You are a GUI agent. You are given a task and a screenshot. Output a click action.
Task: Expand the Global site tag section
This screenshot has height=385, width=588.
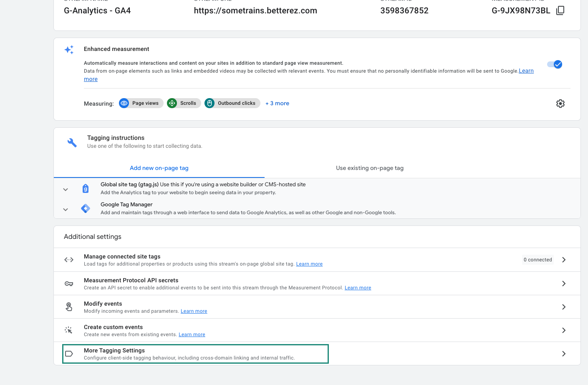click(x=66, y=190)
